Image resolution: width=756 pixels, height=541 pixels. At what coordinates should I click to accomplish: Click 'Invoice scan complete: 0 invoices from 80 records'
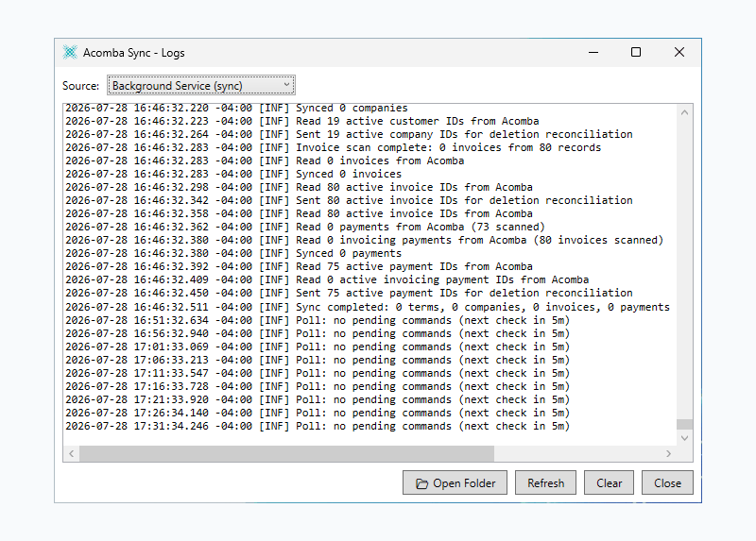pyautogui.click(x=334, y=147)
